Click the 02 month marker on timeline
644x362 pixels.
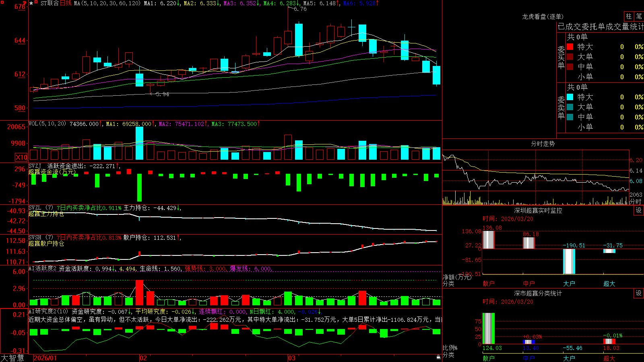[x=143, y=358]
